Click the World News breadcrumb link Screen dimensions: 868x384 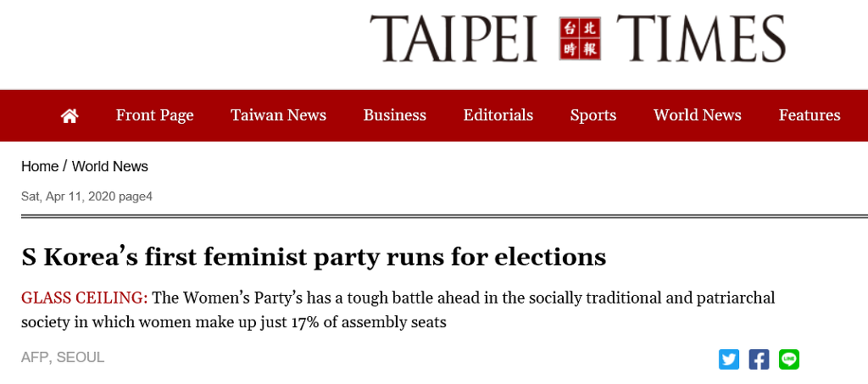pyautogui.click(x=110, y=166)
